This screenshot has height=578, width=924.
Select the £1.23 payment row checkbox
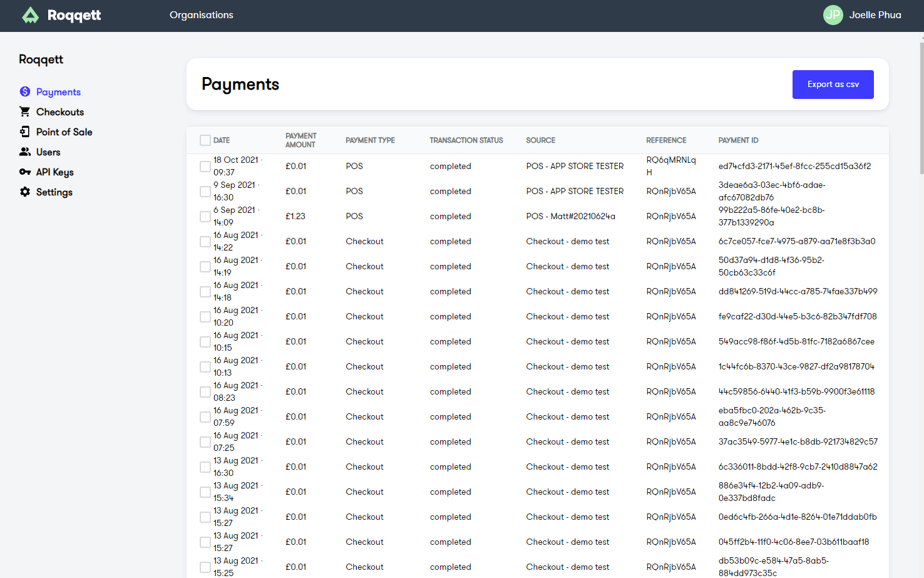point(205,216)
